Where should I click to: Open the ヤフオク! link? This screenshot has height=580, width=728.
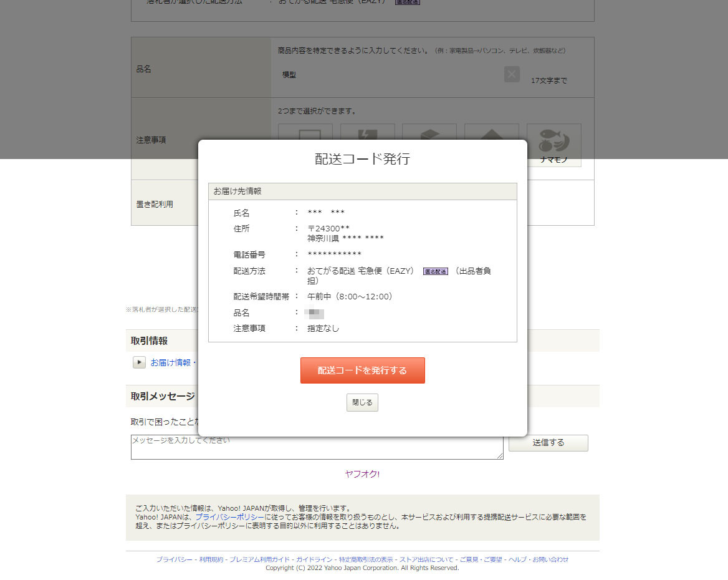coord(362,474)
